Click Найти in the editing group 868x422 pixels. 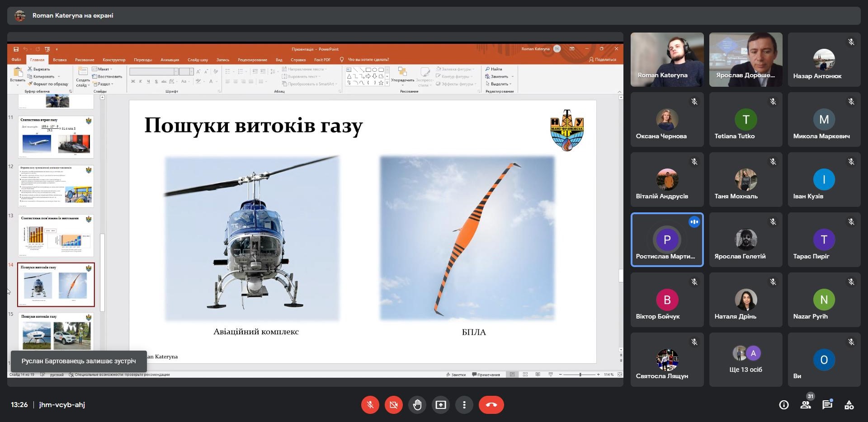pos(494,69)
